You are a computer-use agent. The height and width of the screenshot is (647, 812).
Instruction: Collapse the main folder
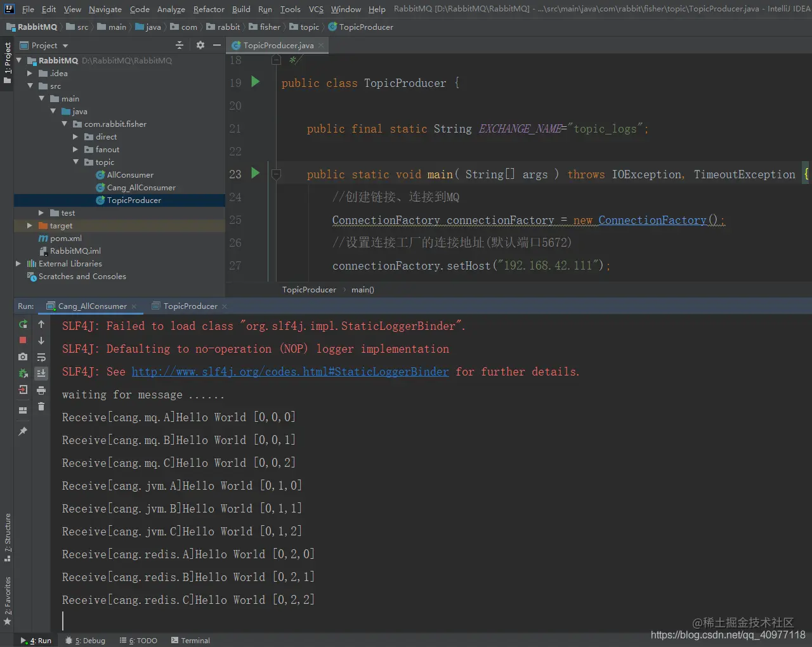pos(41,98)
